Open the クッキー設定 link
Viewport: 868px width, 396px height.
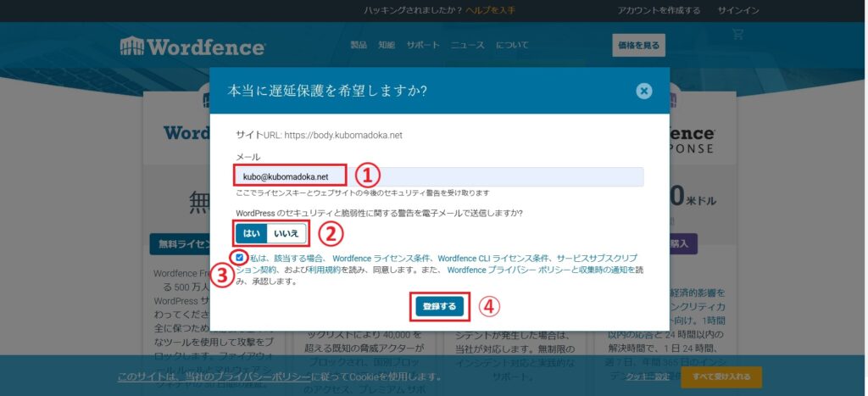pyautogui.click(x=647, y=376)
